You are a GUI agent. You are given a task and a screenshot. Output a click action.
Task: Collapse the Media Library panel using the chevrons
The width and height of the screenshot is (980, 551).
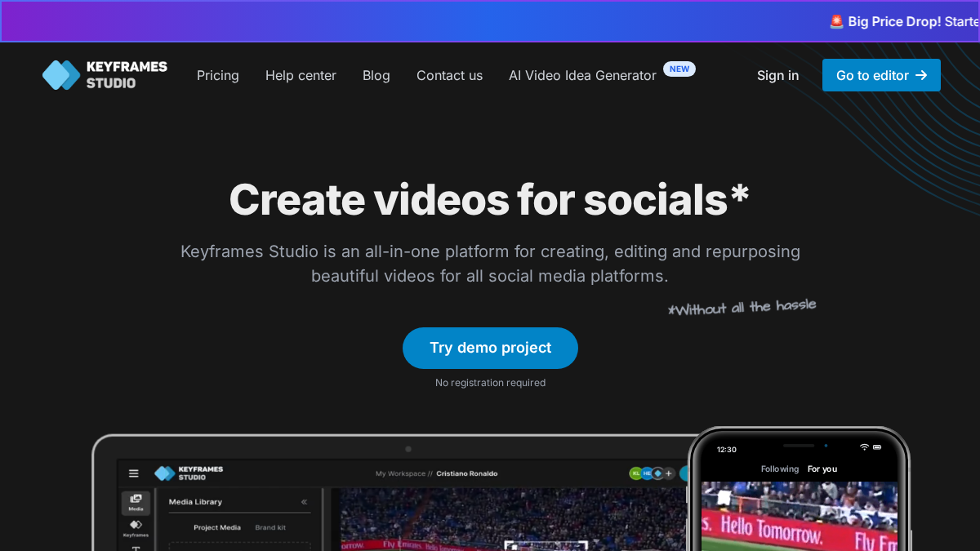[304, 502]
